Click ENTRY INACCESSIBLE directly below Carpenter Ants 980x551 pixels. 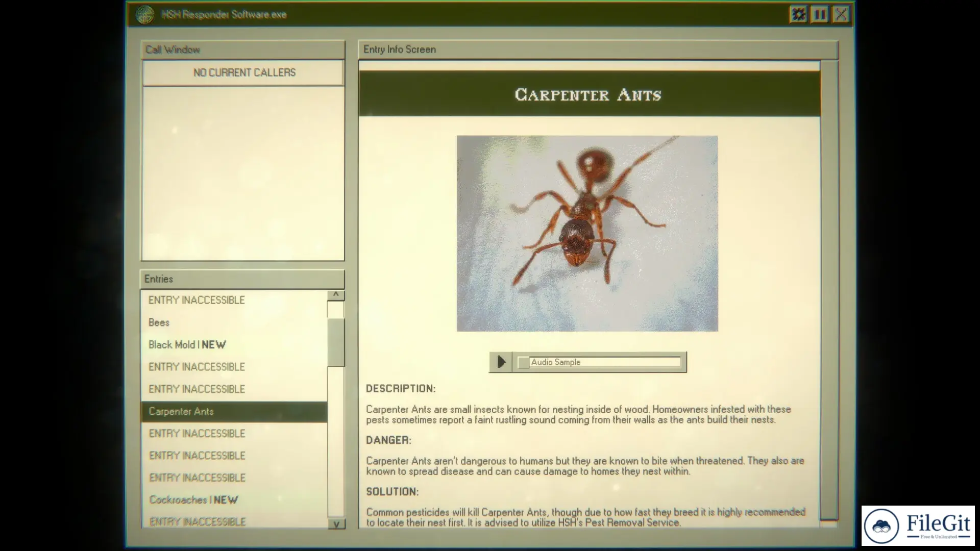234,434
